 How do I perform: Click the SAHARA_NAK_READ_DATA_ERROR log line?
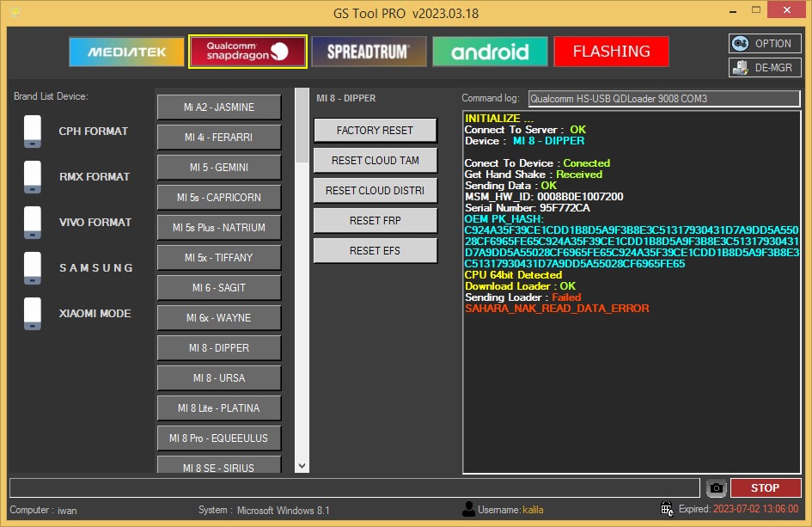point(557,309)
